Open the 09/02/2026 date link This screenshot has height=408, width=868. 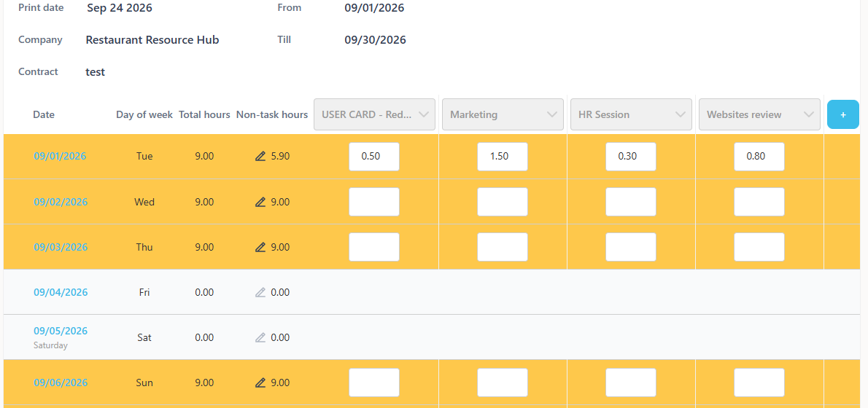click(61, 203)
